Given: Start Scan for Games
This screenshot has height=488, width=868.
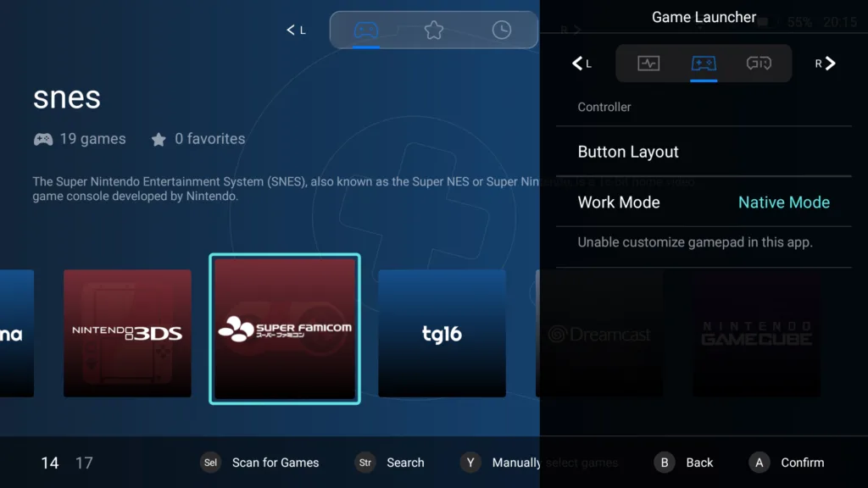Looking at the screenshot, I should point(275,463).
